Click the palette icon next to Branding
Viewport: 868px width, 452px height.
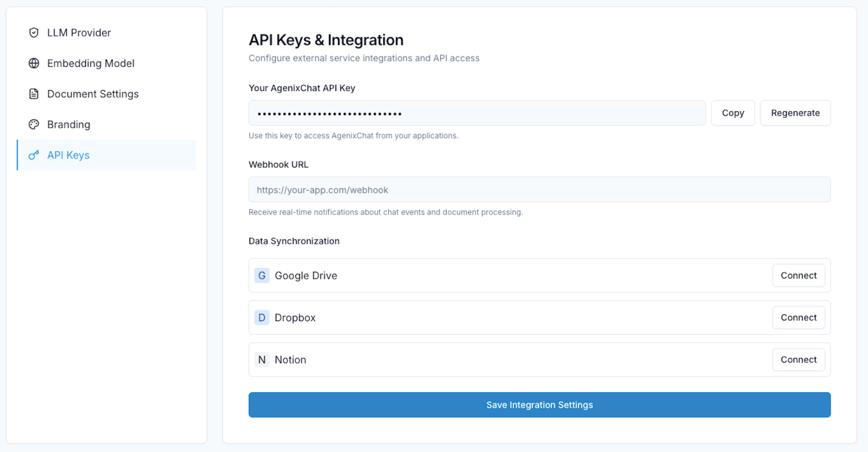(x=34, y=124)
